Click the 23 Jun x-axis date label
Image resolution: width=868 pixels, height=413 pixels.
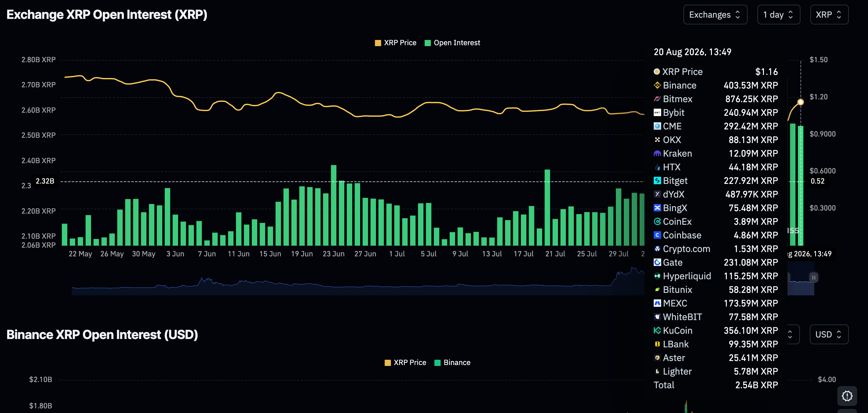[334, 254]
